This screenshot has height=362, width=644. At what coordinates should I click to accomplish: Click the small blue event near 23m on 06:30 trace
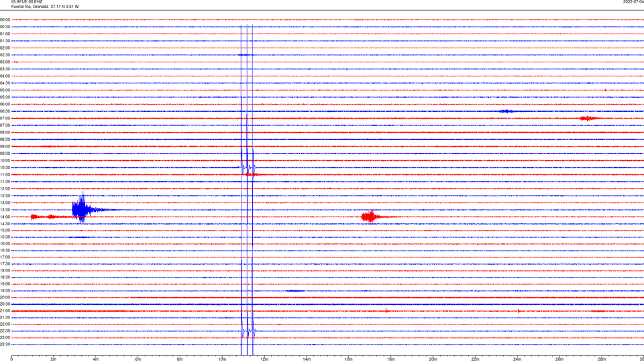pyautogui.click(x=506, y=111)
